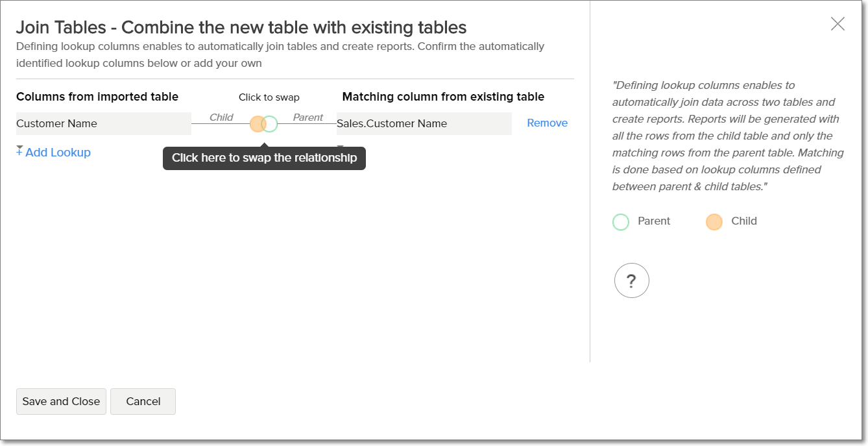Click the swap relationship tooltip

pos(264,158)
